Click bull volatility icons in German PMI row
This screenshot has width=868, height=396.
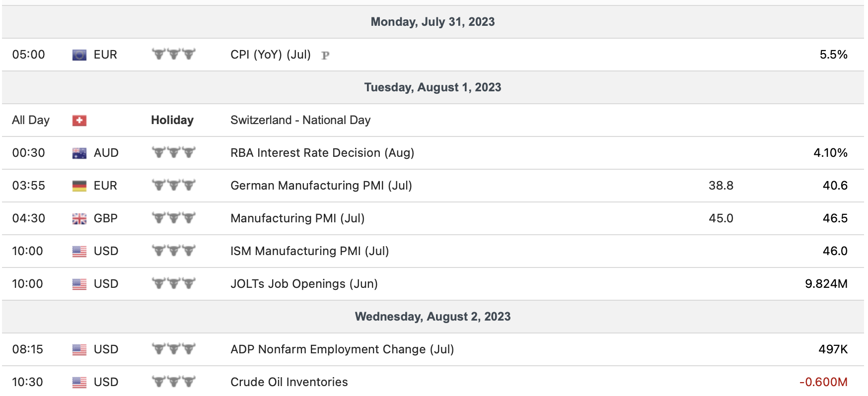pyautogui.click(x=173, y=185)
